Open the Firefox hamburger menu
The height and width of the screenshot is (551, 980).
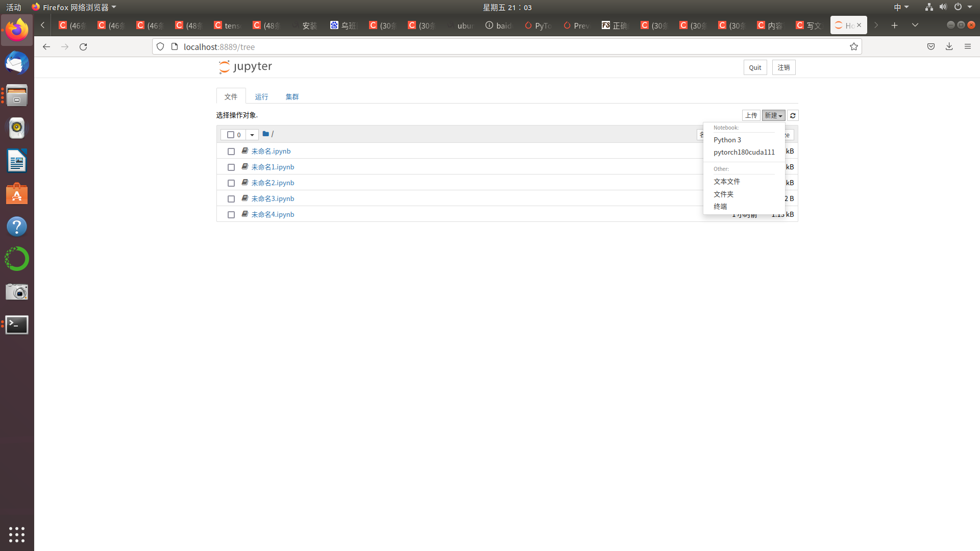click(968, 47)
